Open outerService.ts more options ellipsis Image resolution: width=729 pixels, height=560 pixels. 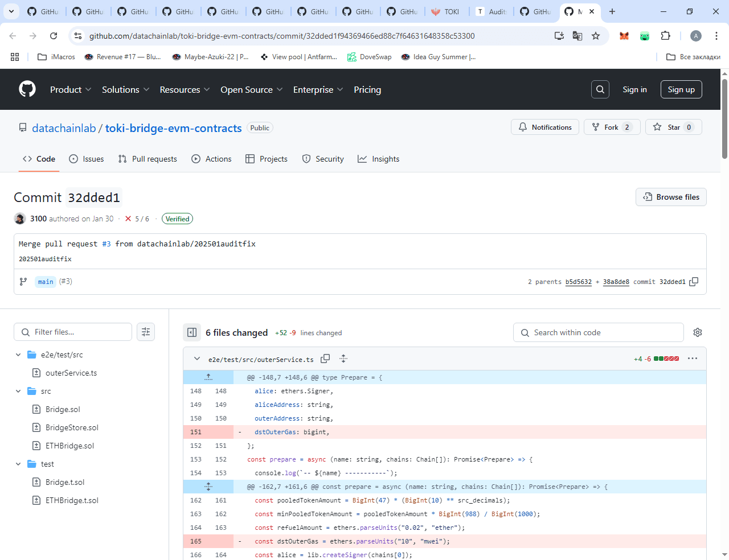(693, 359)
